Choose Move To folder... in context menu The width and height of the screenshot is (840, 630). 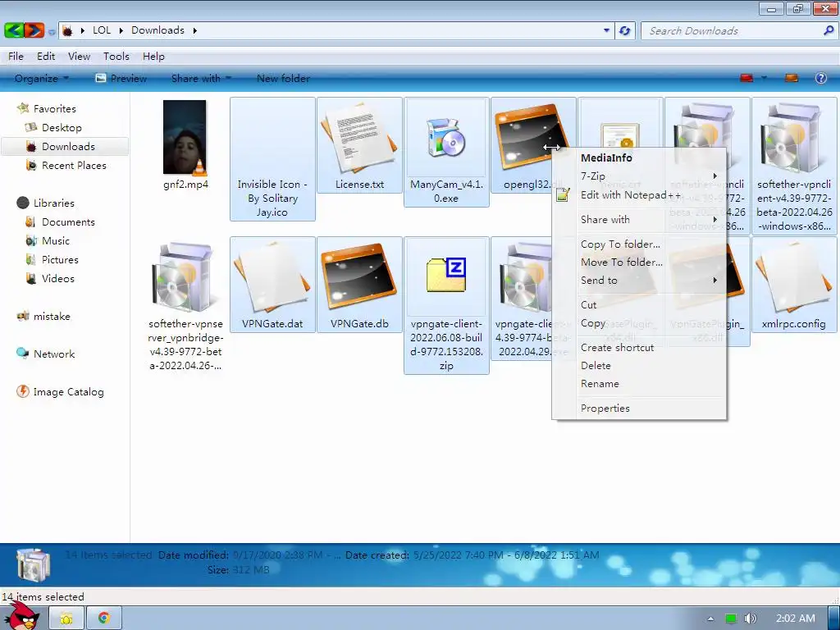pyautogui.click(x=640, y=262)
